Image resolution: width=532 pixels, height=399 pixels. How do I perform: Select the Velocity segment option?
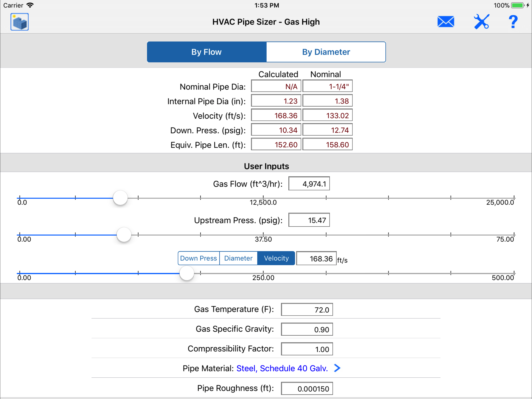[276, 258]
